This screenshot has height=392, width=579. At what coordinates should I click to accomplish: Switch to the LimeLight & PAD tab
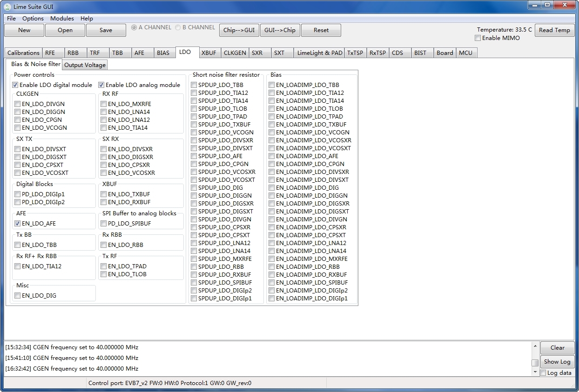(x=320, y=53)
